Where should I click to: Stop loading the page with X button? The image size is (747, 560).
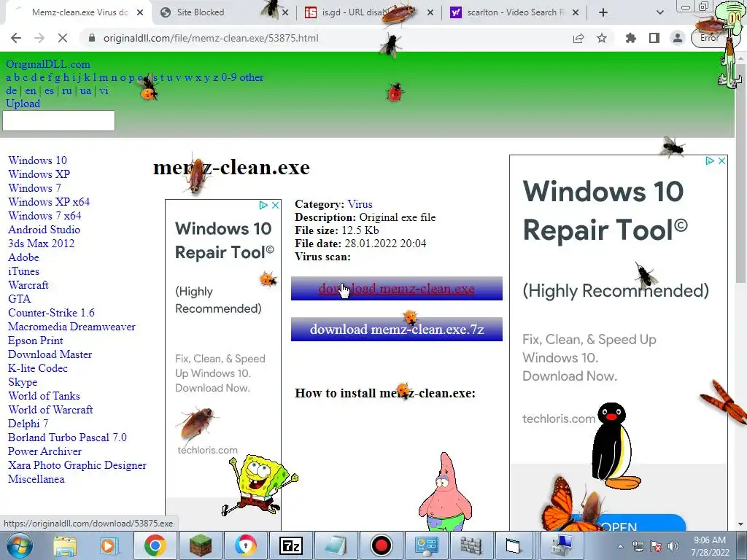pyautogui.click(x=63, y=38)
